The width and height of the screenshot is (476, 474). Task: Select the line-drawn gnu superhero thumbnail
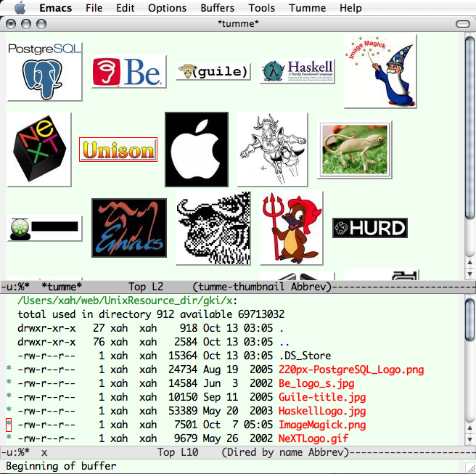pyautogui.click(x=272, y=150)
